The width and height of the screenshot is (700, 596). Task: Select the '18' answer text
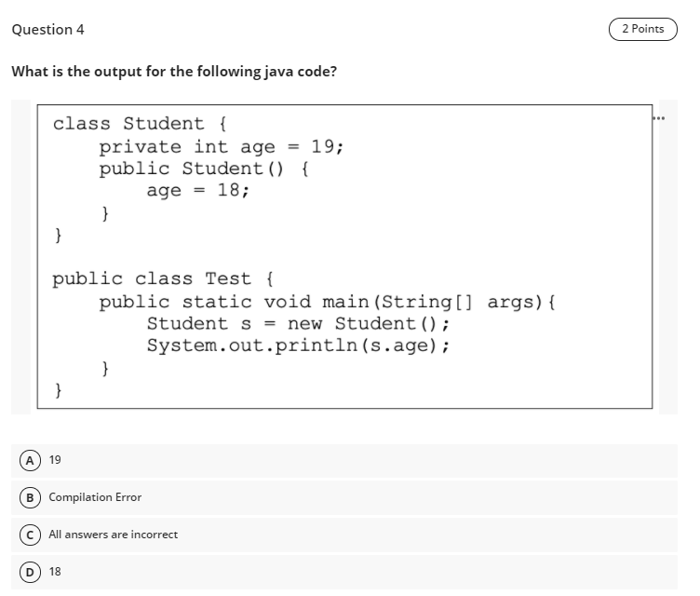[55, 572]
